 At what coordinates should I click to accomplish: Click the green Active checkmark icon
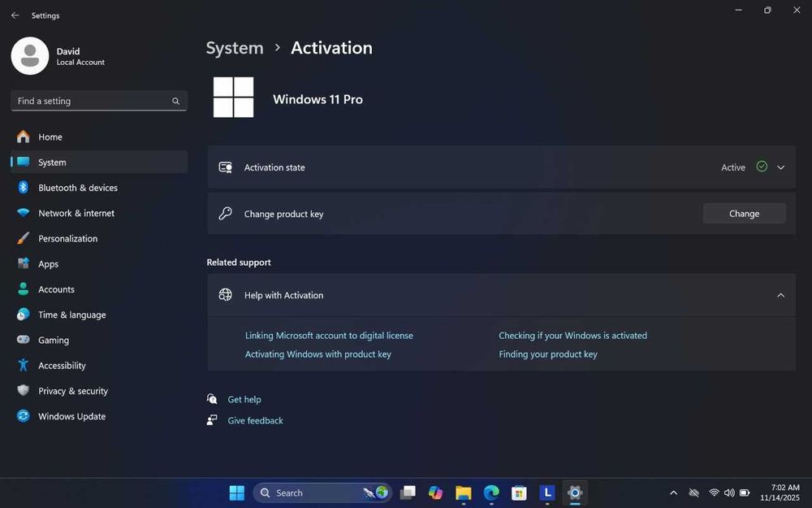coord(762,167)
